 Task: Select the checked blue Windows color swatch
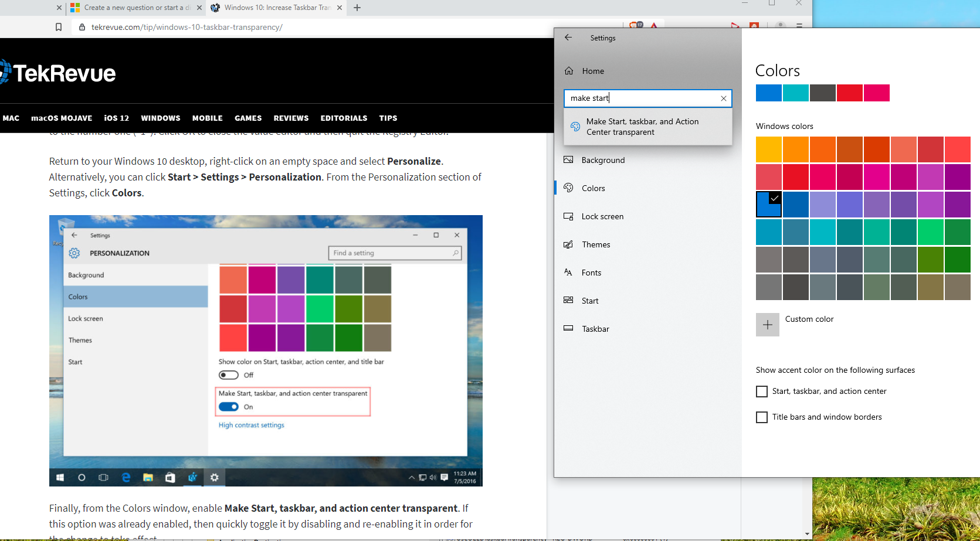coord(769,205)
